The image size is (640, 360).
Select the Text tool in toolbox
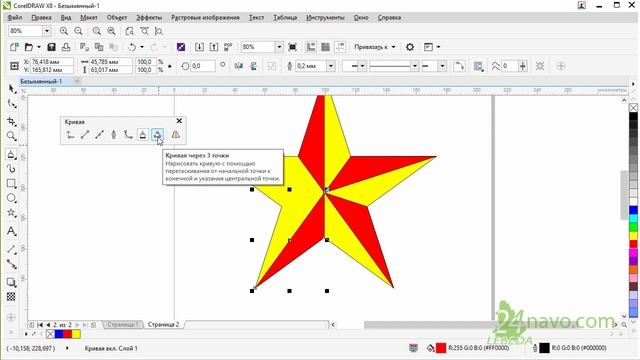11,231
